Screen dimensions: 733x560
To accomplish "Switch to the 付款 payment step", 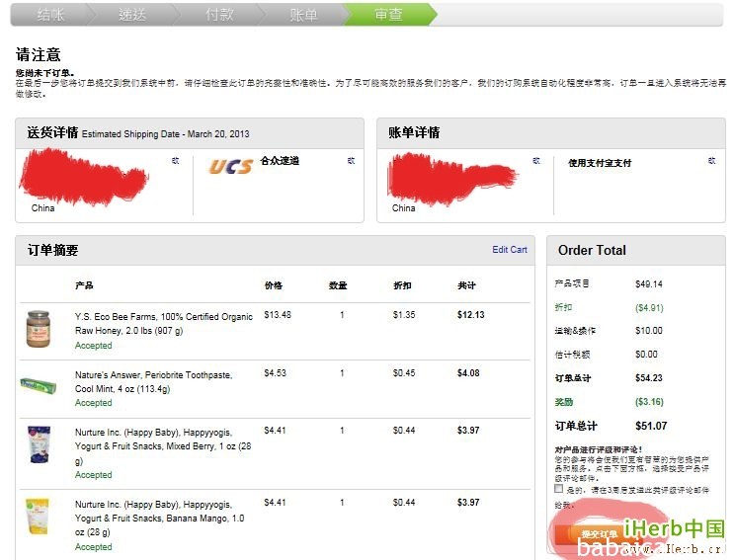I will pos(219,15).
